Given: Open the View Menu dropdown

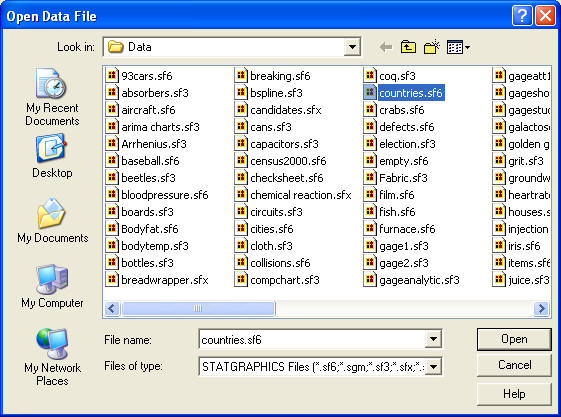Looking at the screenshot, I should 458,47.
